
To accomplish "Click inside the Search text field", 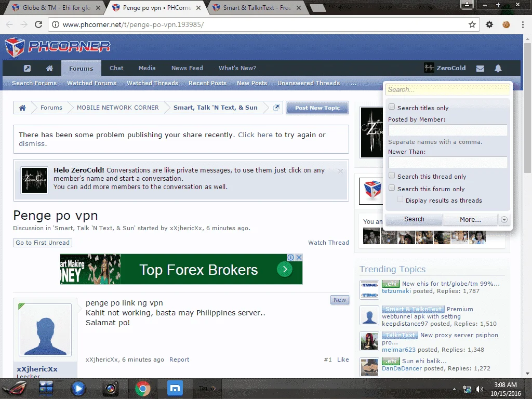I will (x=447, y=89).
